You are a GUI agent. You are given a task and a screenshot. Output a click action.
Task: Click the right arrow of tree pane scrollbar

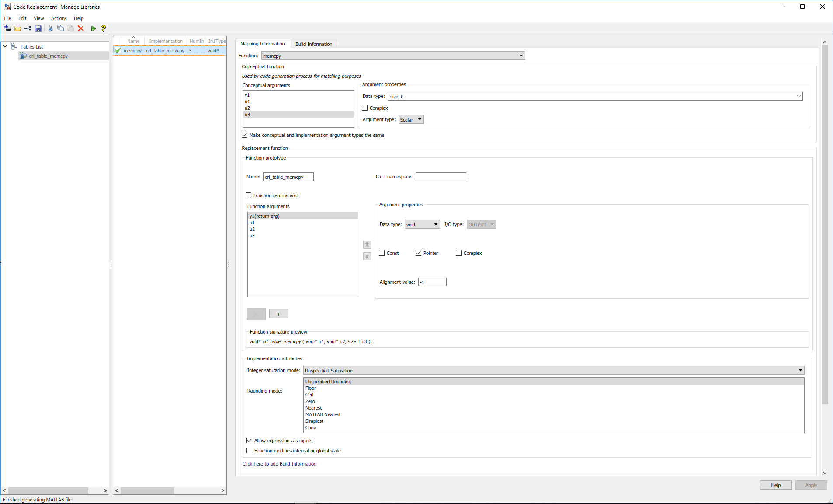coord(105,491)
